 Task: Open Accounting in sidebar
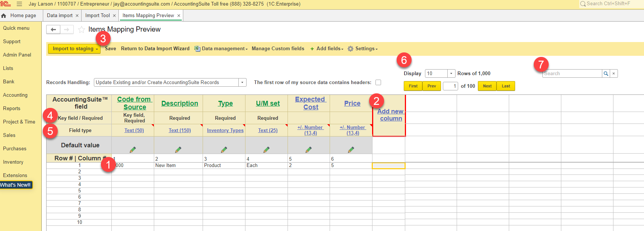click(15, 95)
